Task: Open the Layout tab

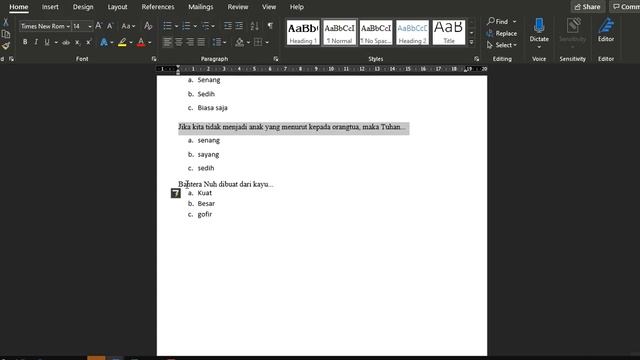Action: pos(117,7)
